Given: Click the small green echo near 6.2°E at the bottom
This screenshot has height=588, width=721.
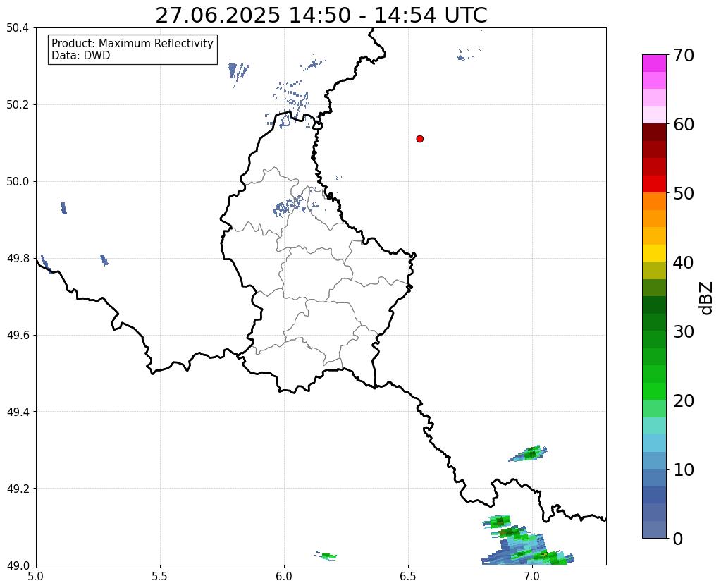Looking at the screenshot, I should (326, 556).
